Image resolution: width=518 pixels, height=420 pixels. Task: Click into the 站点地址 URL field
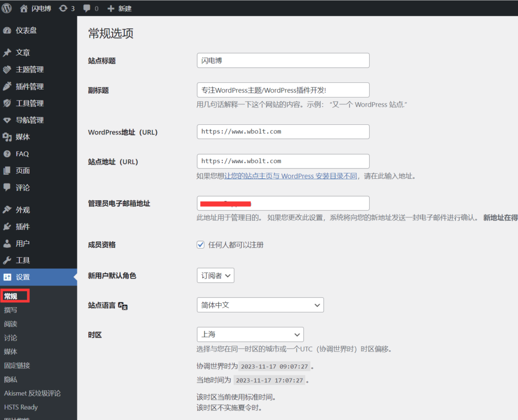(283, 161)
